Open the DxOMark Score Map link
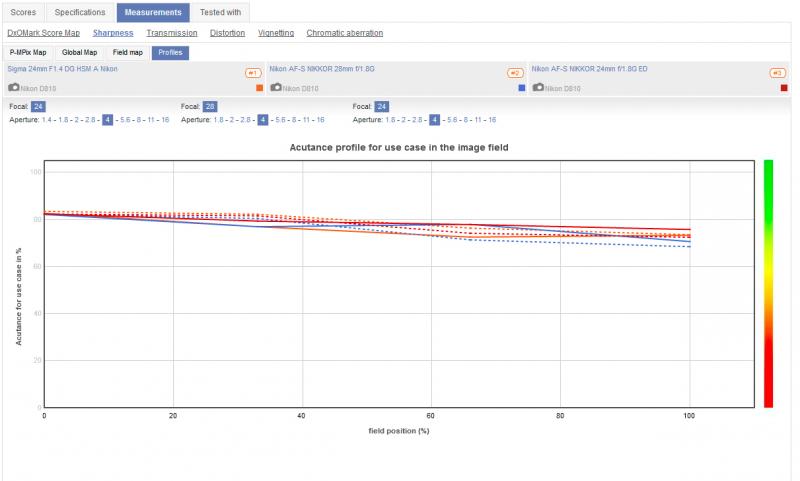The height and width of the screenshot is (481, 800). [43, 33]
